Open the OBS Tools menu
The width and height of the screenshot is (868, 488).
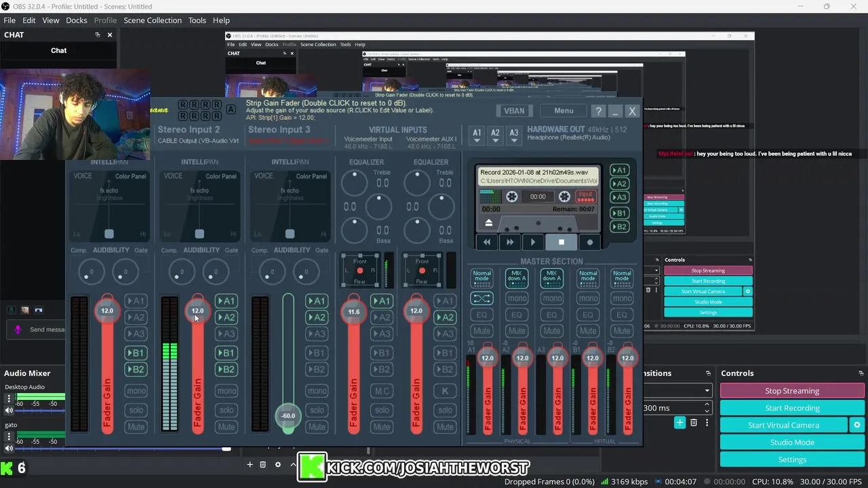[x=197, y=20]
